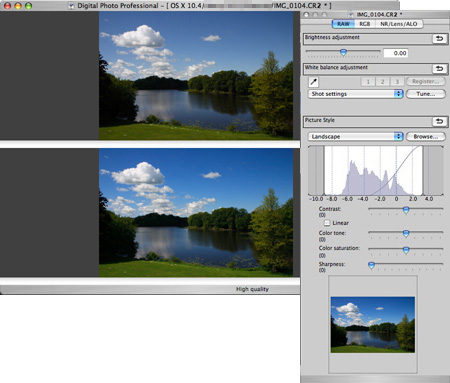Click the Color saturation label
Image resolution: width=450 pixels, height=383 pixels.
339,248
